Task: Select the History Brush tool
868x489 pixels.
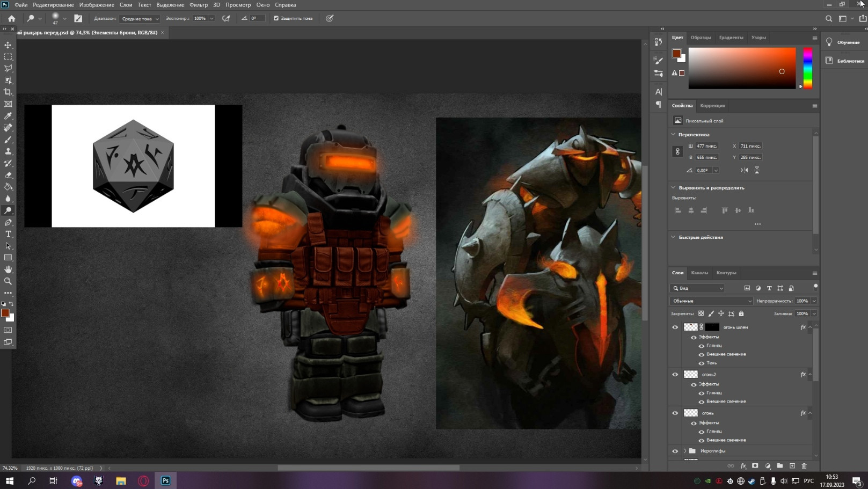Action: (8, 163)
